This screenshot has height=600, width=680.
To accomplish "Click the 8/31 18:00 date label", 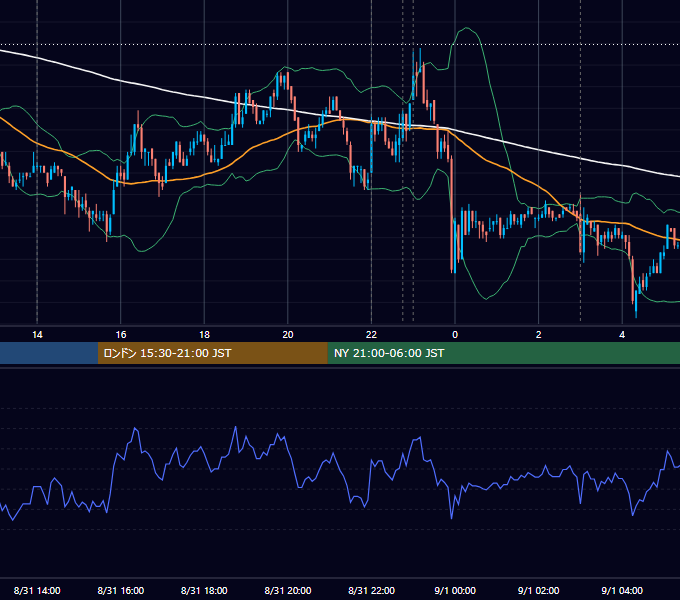I will click(204, 590).
